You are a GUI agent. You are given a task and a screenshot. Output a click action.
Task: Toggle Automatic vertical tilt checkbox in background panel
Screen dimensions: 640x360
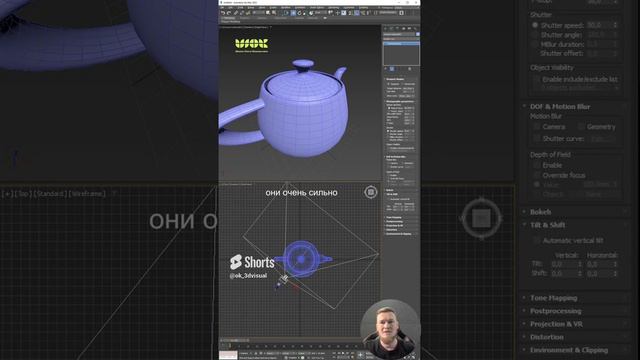[x=536, y=240]
